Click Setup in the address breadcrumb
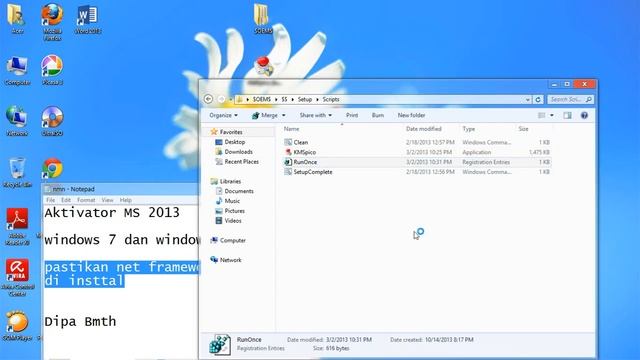 pyautogui.click(x=304, y=99)
